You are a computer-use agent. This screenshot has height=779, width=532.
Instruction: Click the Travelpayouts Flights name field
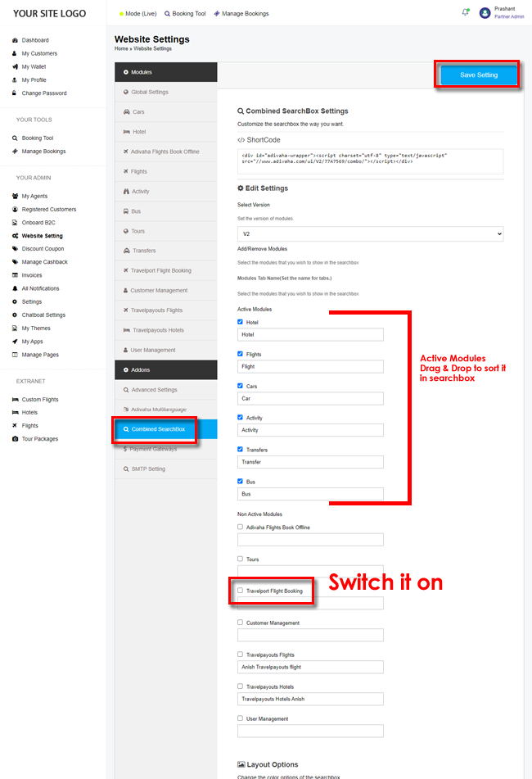coord(310,667)
